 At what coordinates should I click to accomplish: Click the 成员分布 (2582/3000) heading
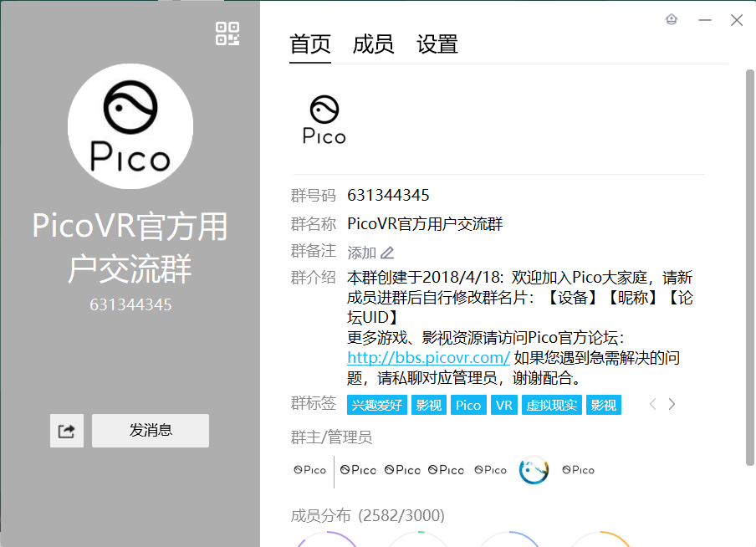point(367,516)
